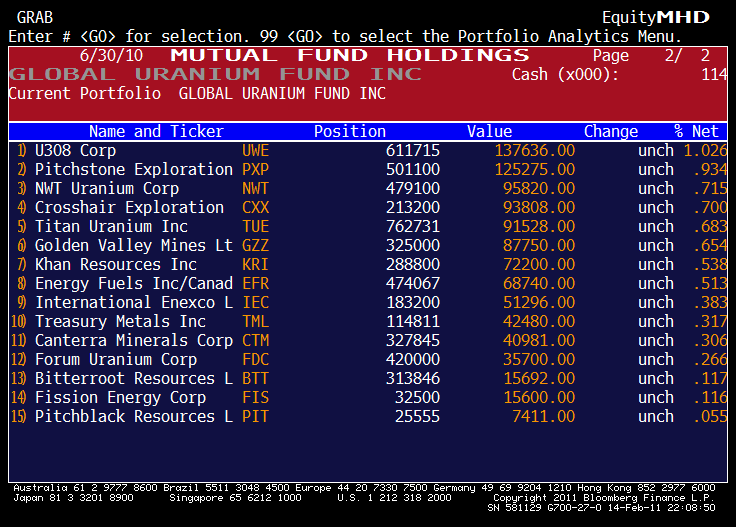Click the GRAB label at top left
Viewport: 736px width, 527px height.
click(35, 17)
